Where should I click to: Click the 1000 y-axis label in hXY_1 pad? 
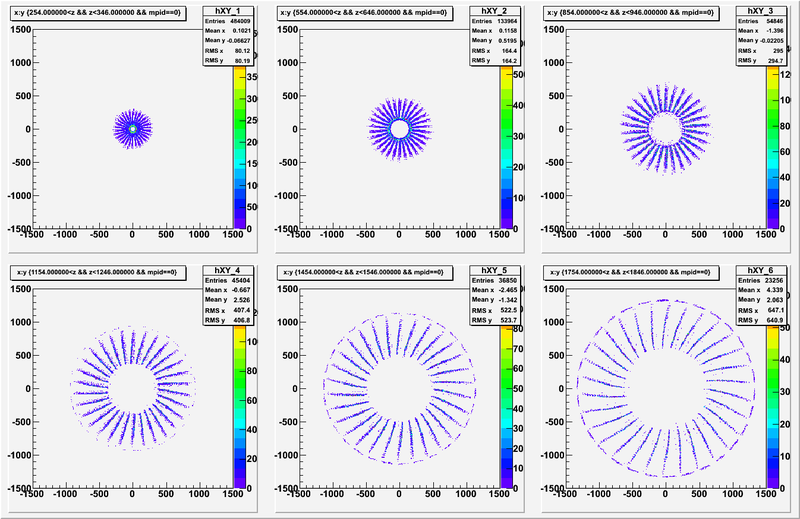coord(20,63)
